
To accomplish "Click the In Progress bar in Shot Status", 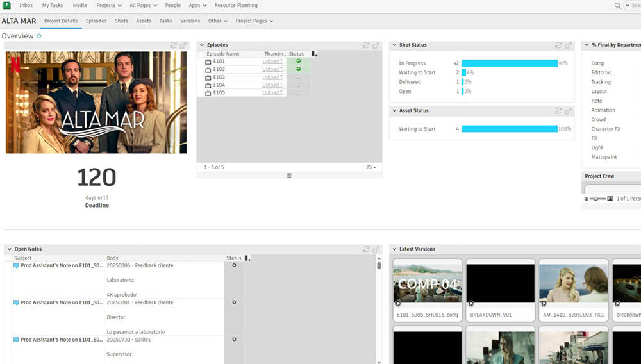I will pyautogui.click(x=509, y=63).
